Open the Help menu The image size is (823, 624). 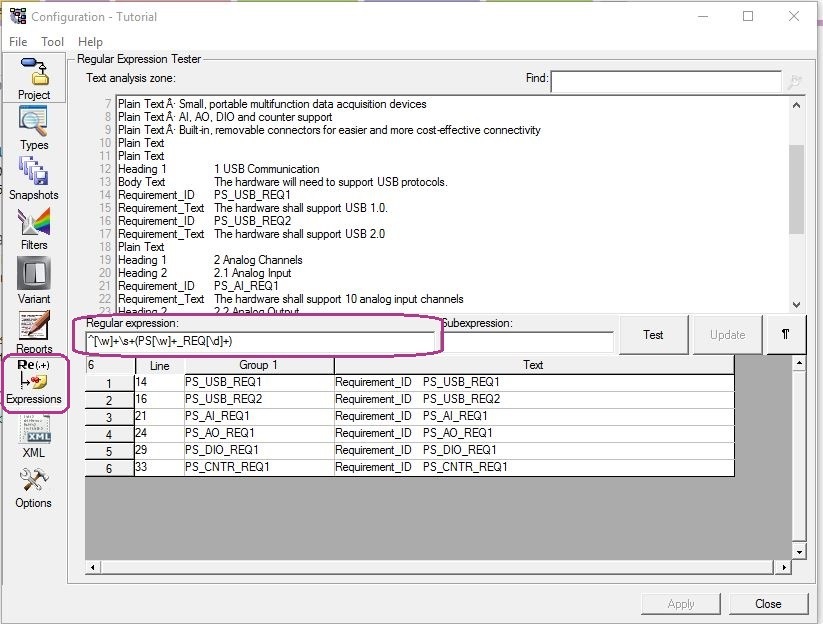click(x=90, y=41)
